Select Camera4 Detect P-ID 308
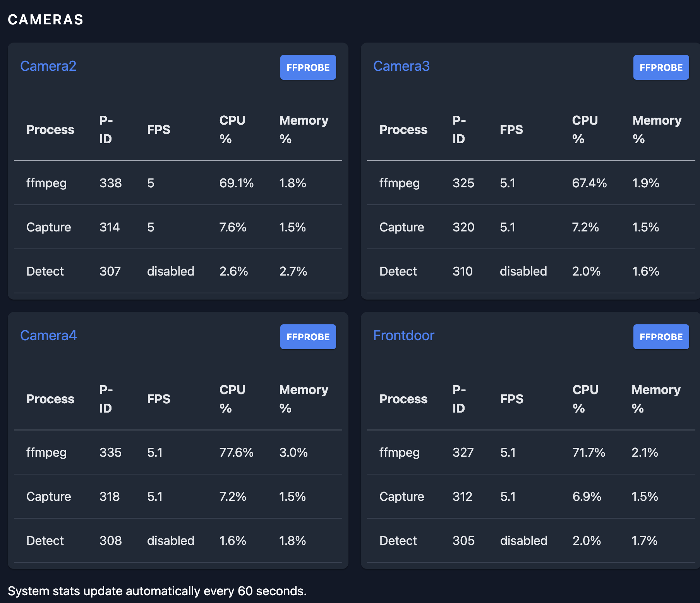700x603 pixels. pyautogui.click(x=110, y=541)
